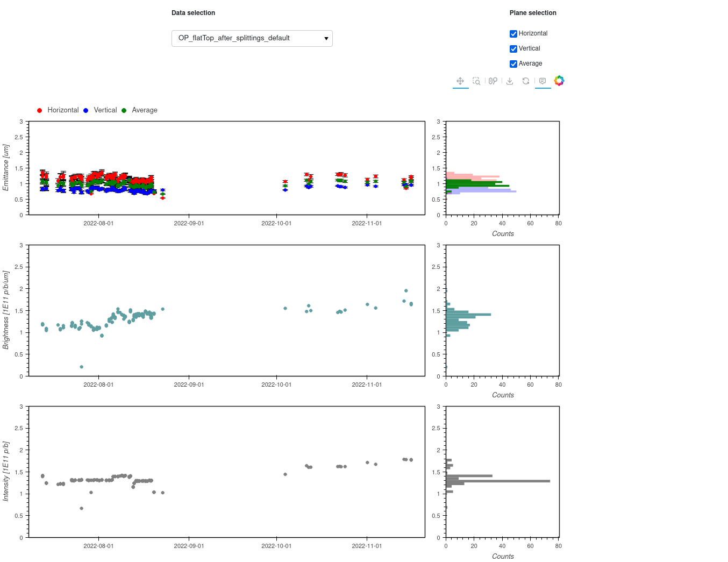Click the lowest Intensity scatter point
Screen dimensions: 728x562
click(82, 508)
